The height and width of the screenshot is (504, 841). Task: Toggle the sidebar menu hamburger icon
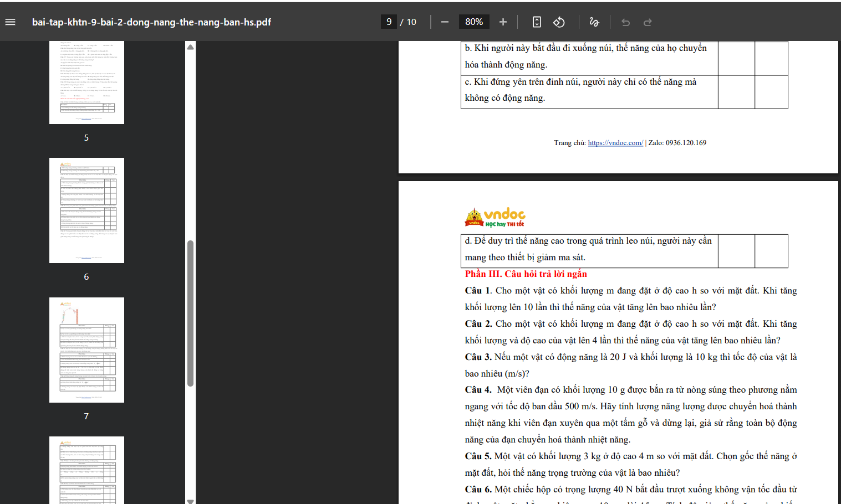pos(10,22)
